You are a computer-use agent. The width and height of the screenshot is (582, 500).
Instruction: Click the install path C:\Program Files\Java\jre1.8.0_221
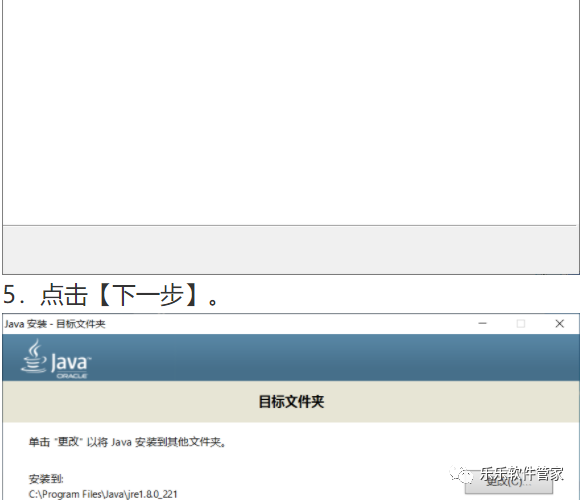[103, 494]
